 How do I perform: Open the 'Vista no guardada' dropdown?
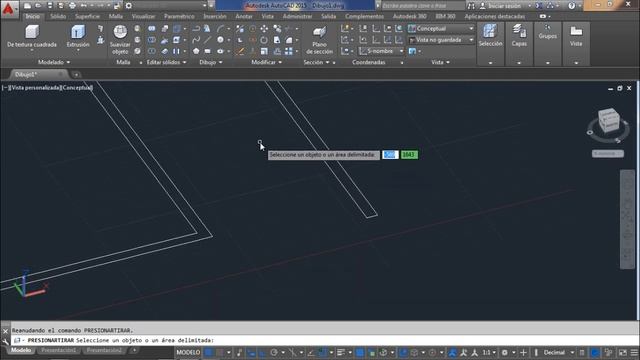441,40
